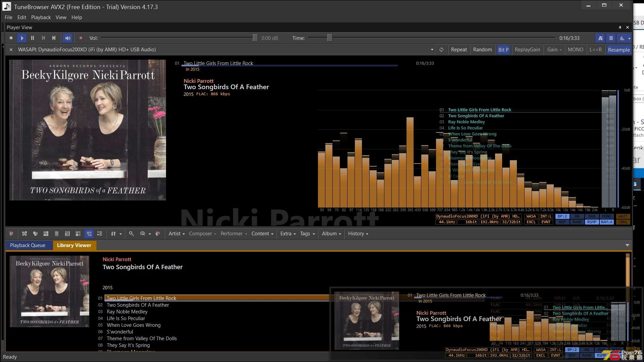Select the indented tree list view icon
The height and width of the screenshot is (362, 644).
click(x=100, y=234)
